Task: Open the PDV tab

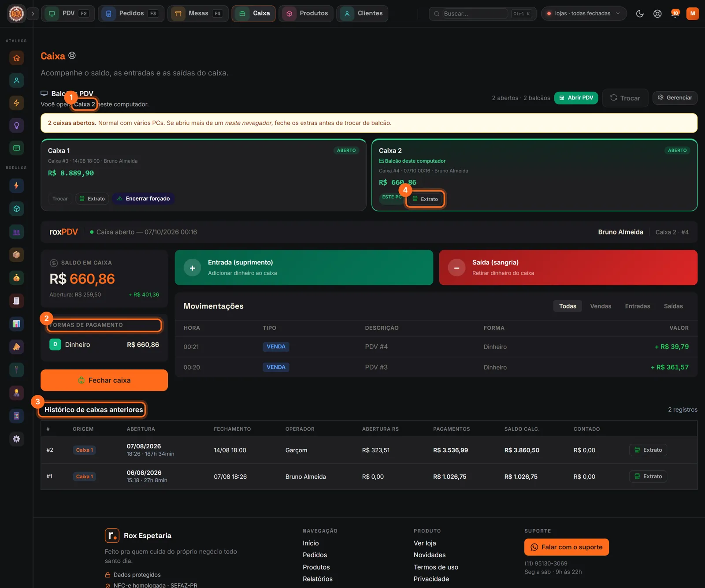Action: pos(68,14)
